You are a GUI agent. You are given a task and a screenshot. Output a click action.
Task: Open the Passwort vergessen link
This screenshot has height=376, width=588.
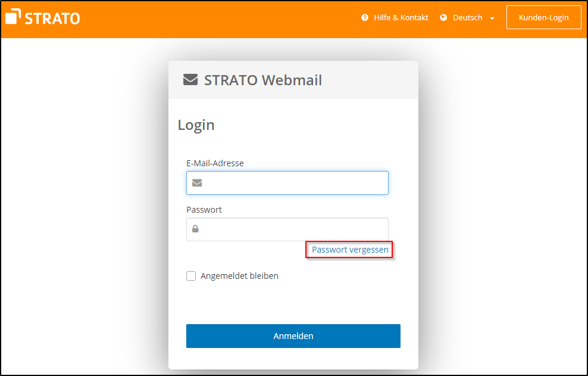point(349,249)
